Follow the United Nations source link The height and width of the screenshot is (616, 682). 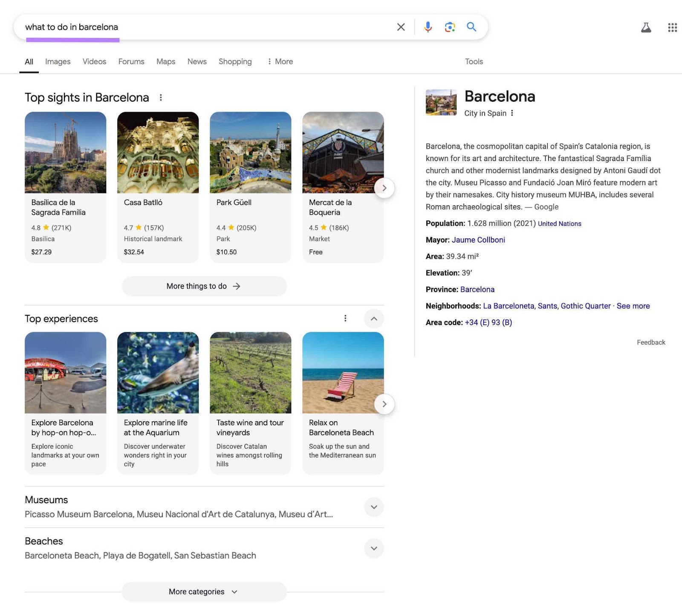[x=559, y=224]
